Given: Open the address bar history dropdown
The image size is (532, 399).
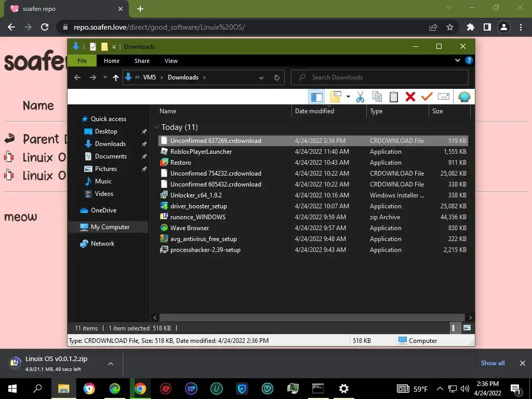Looking at the screenshot, I should pyautogui.click(x=261, y=78).
